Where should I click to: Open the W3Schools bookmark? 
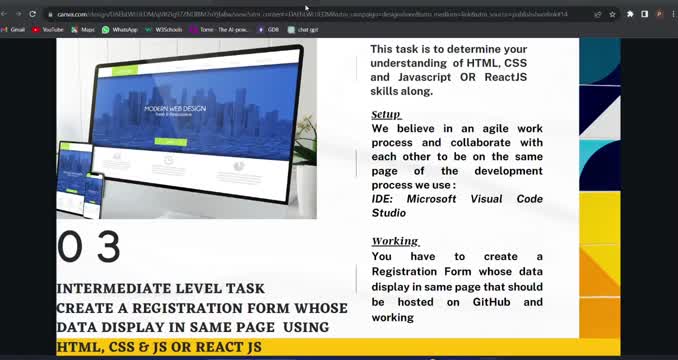163,30
